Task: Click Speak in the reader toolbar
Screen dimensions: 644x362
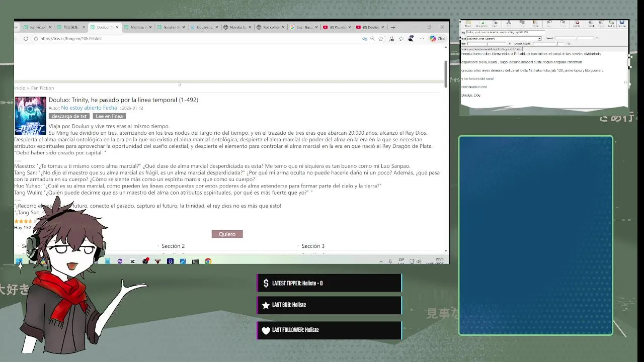Action: click(591, 24)
